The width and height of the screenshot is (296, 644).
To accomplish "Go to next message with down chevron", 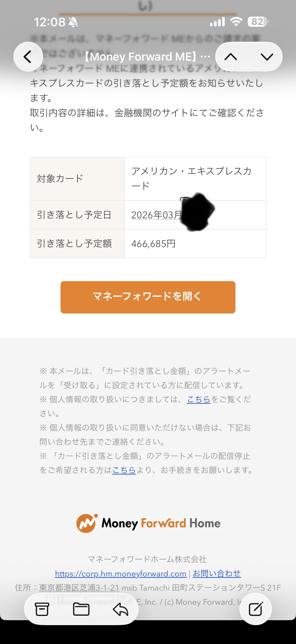I will (267, 57).
